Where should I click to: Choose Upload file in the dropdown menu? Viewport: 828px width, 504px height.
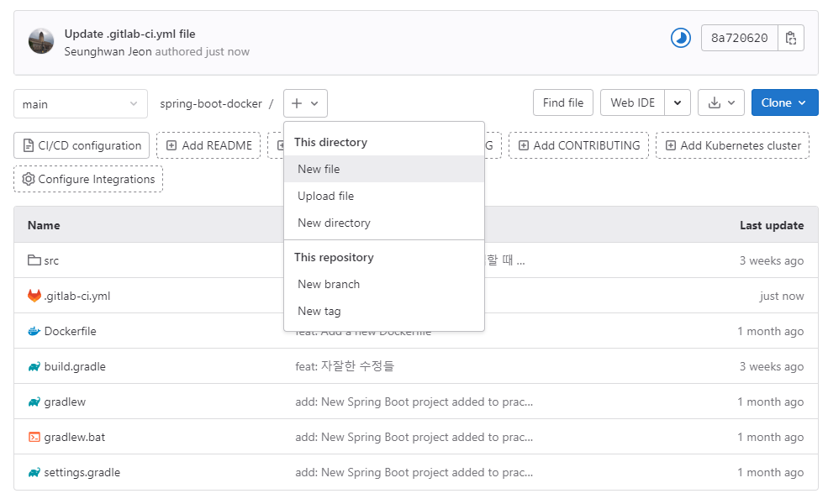click(x=384, y=196)
